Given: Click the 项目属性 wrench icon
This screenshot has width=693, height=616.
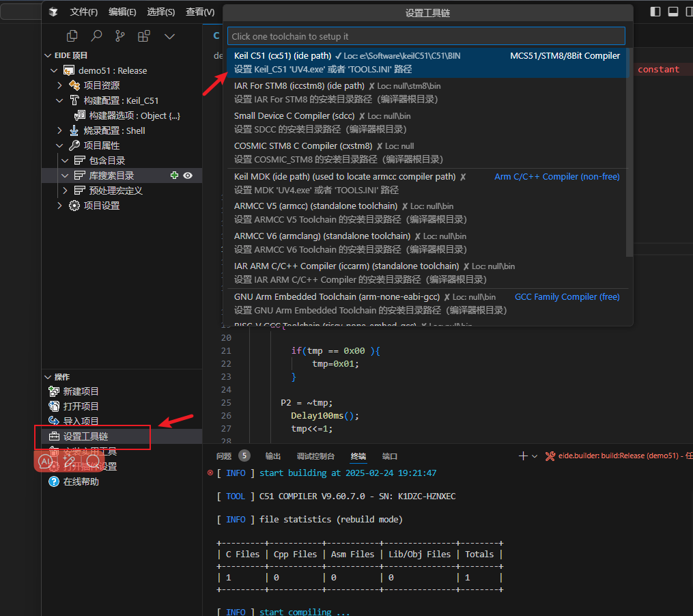Looking at the screenshot, I should pos(74,145).
